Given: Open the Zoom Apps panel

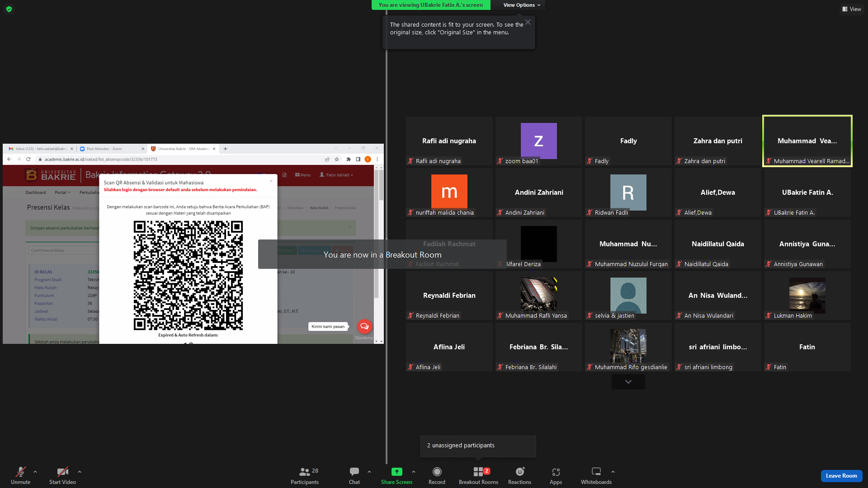Looking at the screenshot, I should click(556, 475).
